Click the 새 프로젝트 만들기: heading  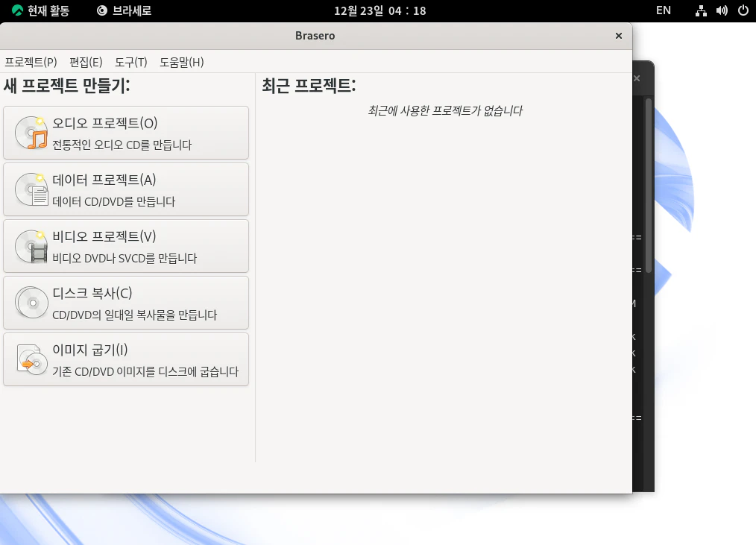tap(67, 86)
